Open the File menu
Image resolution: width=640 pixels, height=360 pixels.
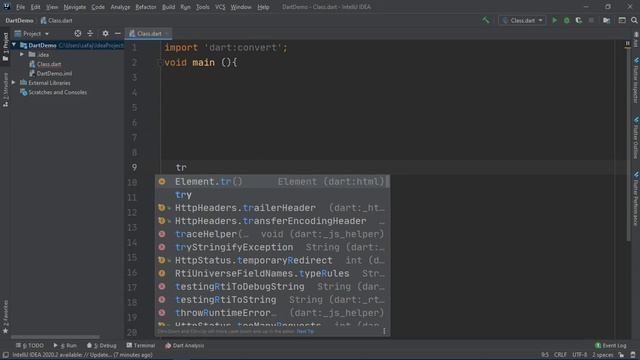(20, 7)
